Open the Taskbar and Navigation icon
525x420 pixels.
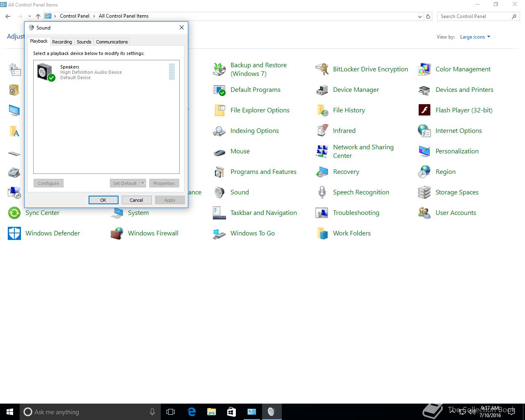[219, 213]
